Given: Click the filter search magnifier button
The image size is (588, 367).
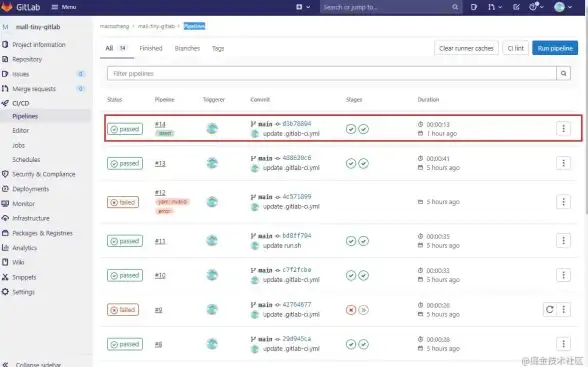Looking at the screenshot, I should (564, 73).
